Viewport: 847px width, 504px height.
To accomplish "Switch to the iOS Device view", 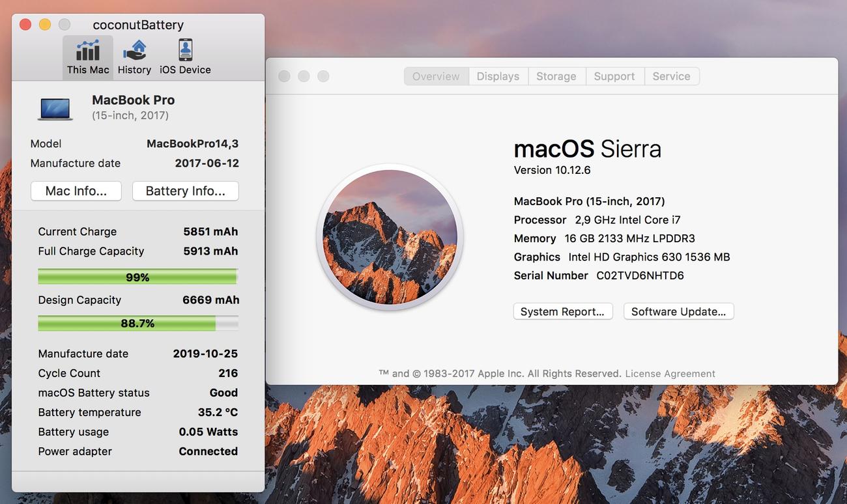I will pos(185,57).
